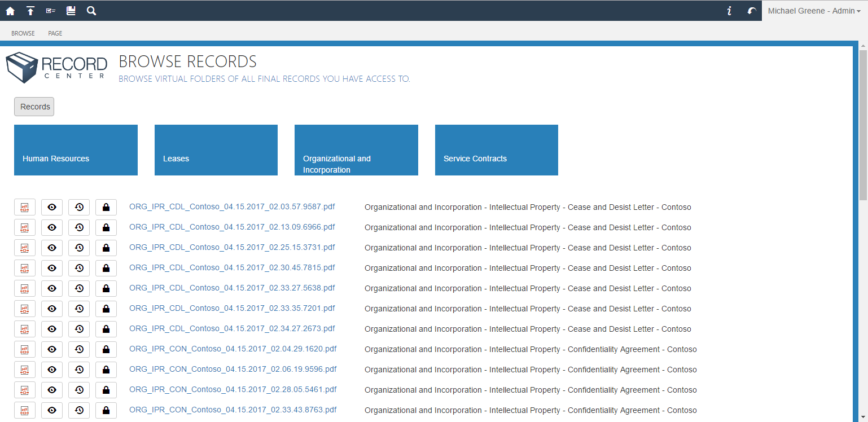Click the scrollbar up arrow

(863, 45)
